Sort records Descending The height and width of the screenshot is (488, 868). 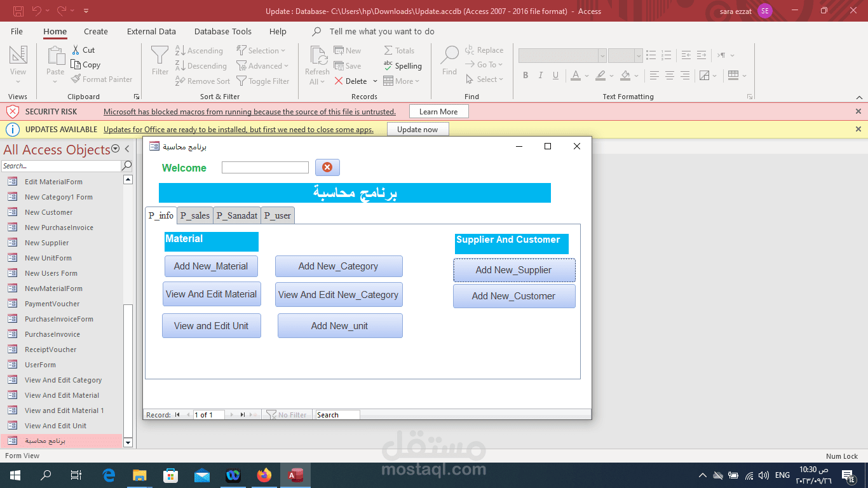coord(201,66)
